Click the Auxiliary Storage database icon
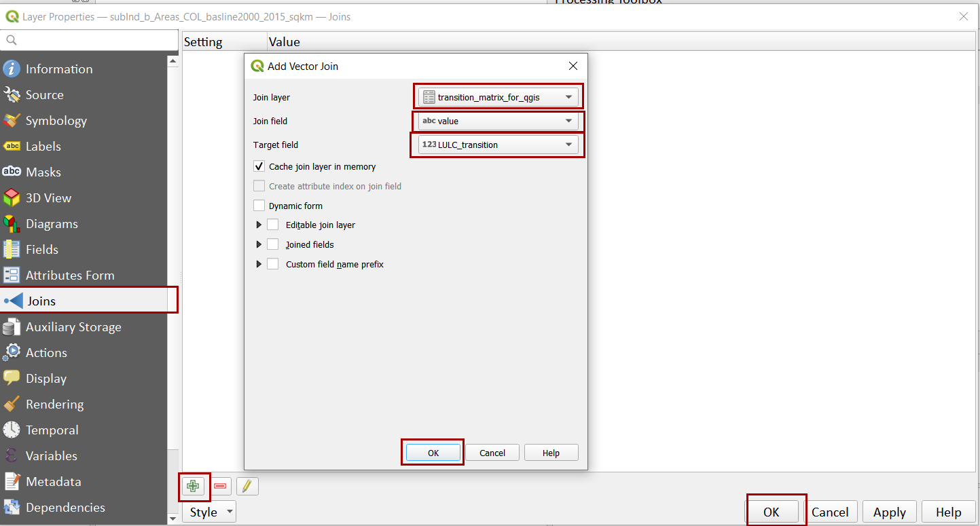Image resolution: width=980 pixels, height=526 pixels. coord(12,326)
